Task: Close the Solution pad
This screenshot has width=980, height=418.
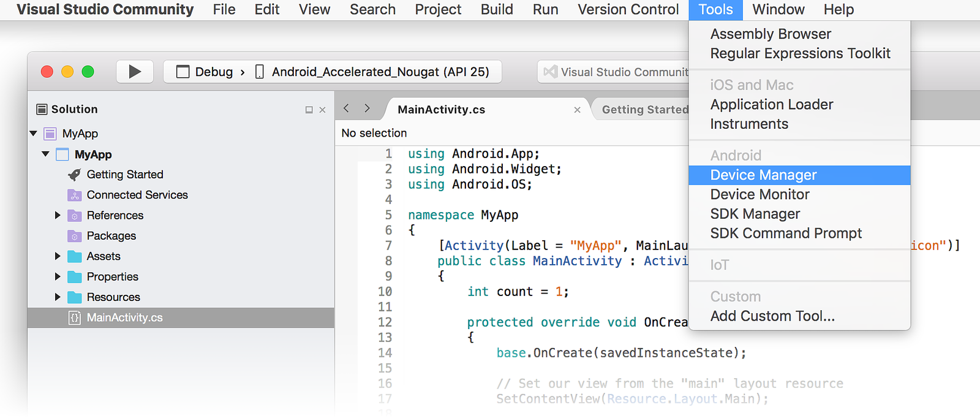Action: coord(322,110)
